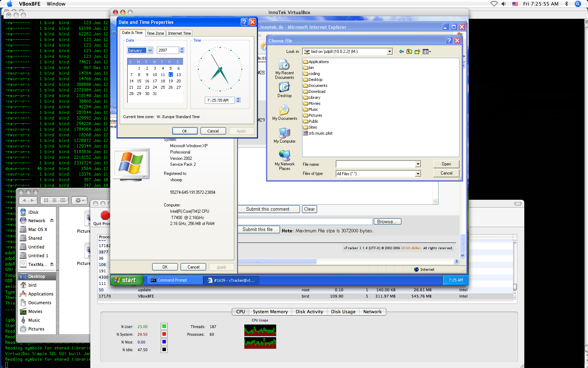Click OK in Date and Time Properties
Screen dimensions: 588x368
pyautogui.click(x=185, y=131)
